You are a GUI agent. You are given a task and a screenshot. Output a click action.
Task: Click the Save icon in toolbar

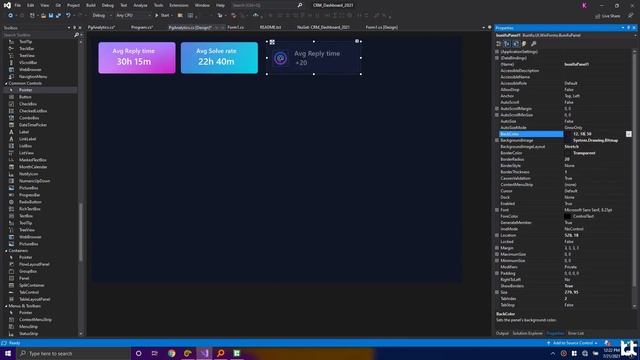point(51,16)
